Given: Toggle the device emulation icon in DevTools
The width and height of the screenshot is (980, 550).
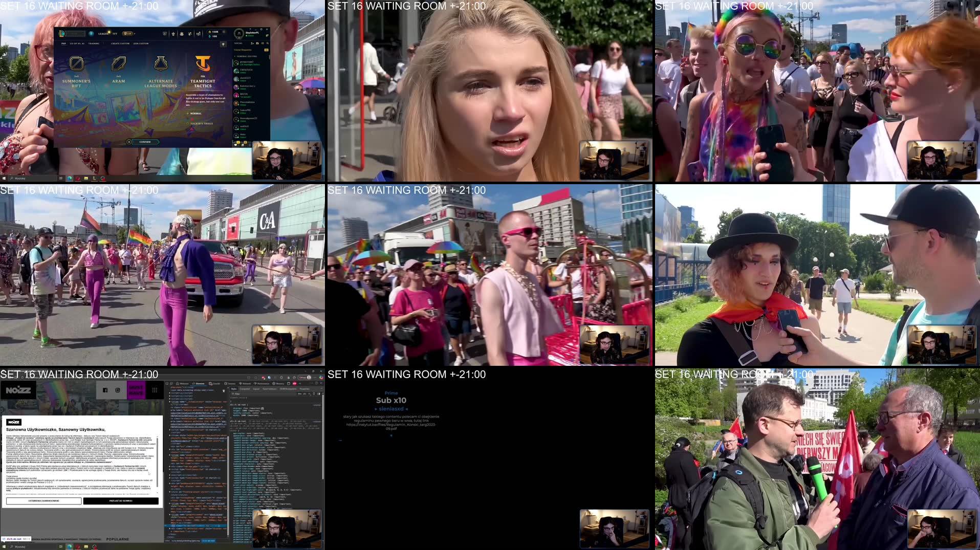Looking at the screenshot, I should click(171, 383).
